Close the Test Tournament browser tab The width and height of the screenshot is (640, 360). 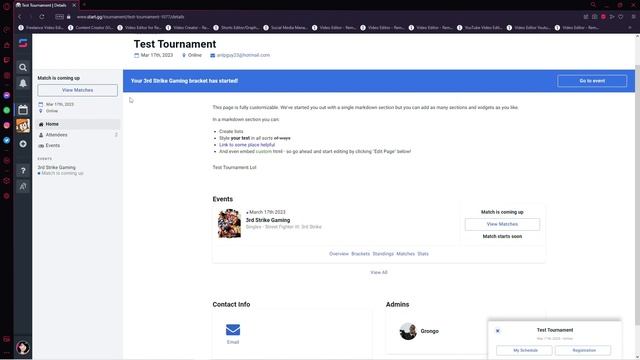[74, 5]
